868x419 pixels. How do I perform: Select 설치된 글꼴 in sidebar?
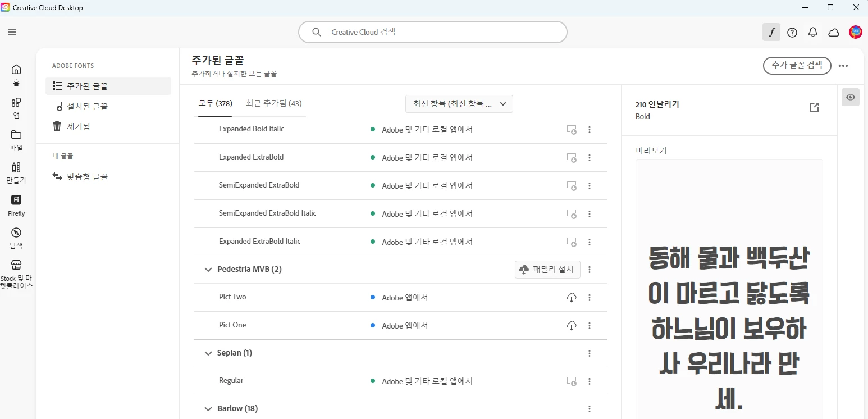click(108, 106)
